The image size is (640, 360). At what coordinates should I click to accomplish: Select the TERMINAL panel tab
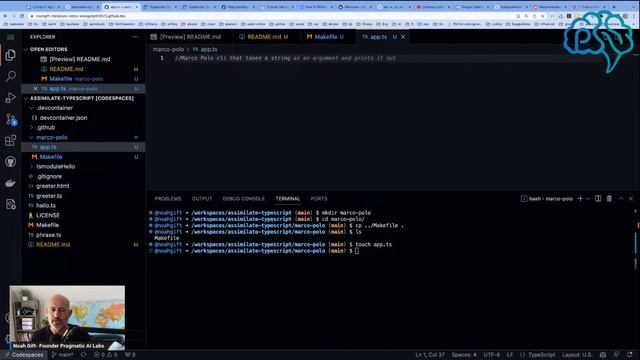click(x=288, y=199)
